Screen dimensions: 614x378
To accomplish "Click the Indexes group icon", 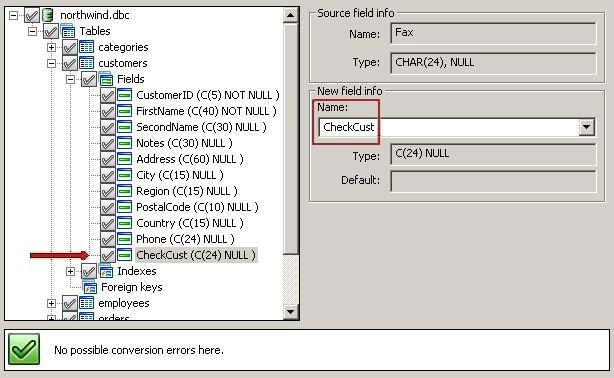I will [x=106, y=271].
